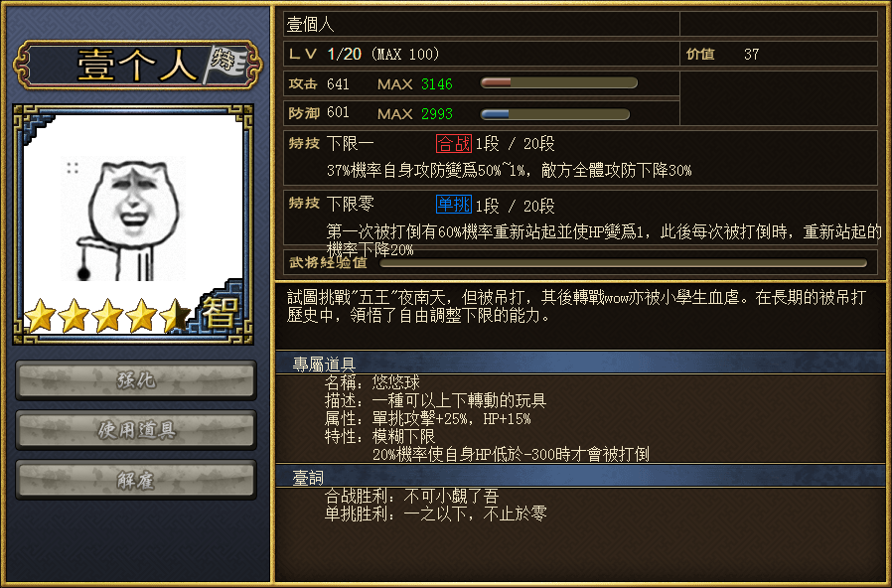This screenshot has height=588, width=892.
Task: Click the 武将经验值 experience bar
Action: click(x=623, y=263)
